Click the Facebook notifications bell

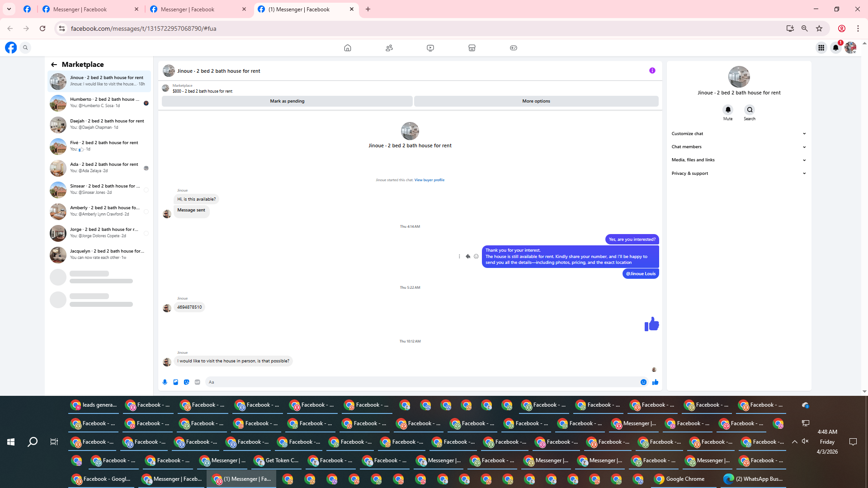(x=835, y=48)
